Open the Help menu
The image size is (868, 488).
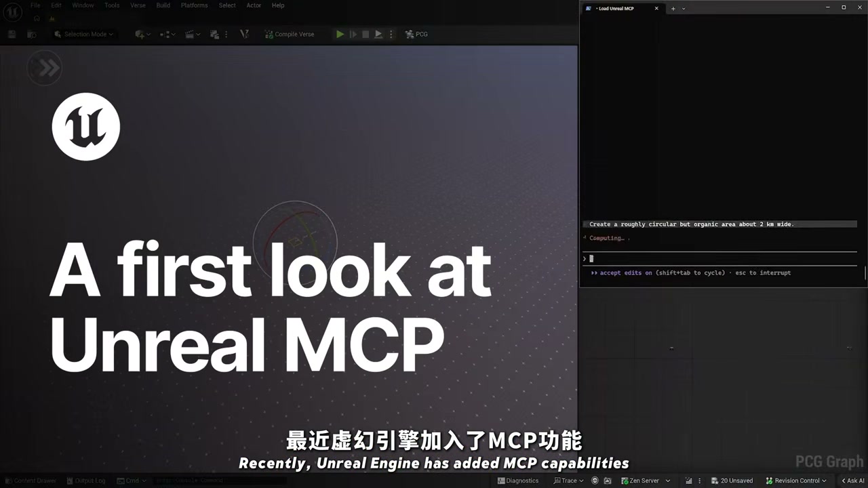tap(278, 5)
